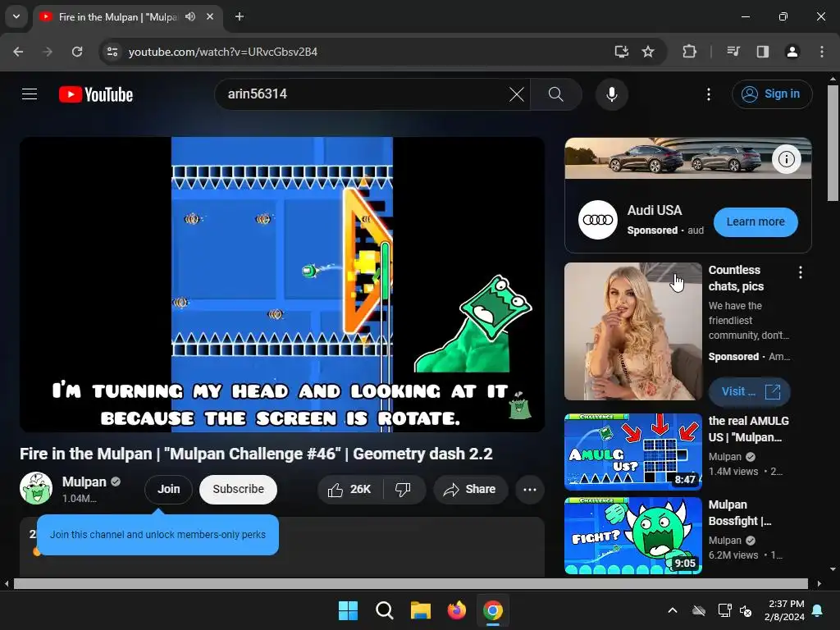This screenshot has height=630, width=840.
Task: Subscribe to Mulpan channel
Action: (239, 489)
